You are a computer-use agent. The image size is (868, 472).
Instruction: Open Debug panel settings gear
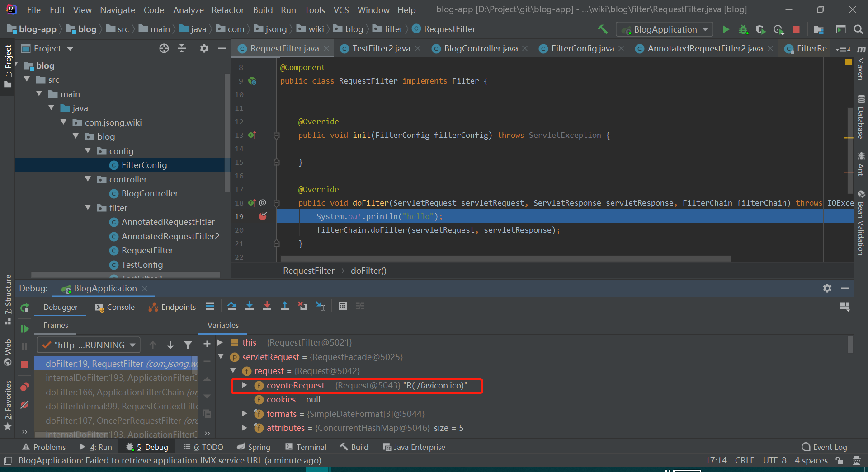click(x=827, y=288)
